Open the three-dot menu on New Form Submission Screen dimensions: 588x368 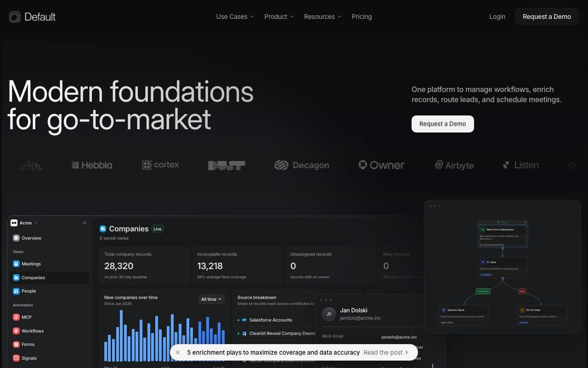(x=524, y=230)
